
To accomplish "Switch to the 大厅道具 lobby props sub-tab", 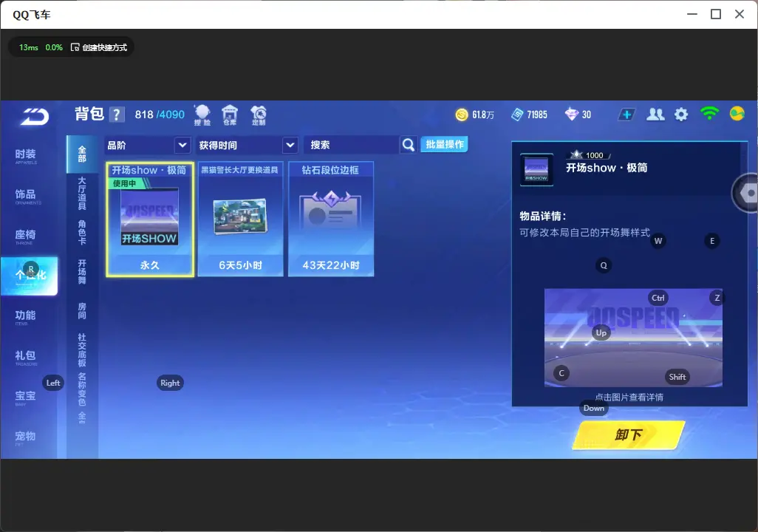I will 82,193.
